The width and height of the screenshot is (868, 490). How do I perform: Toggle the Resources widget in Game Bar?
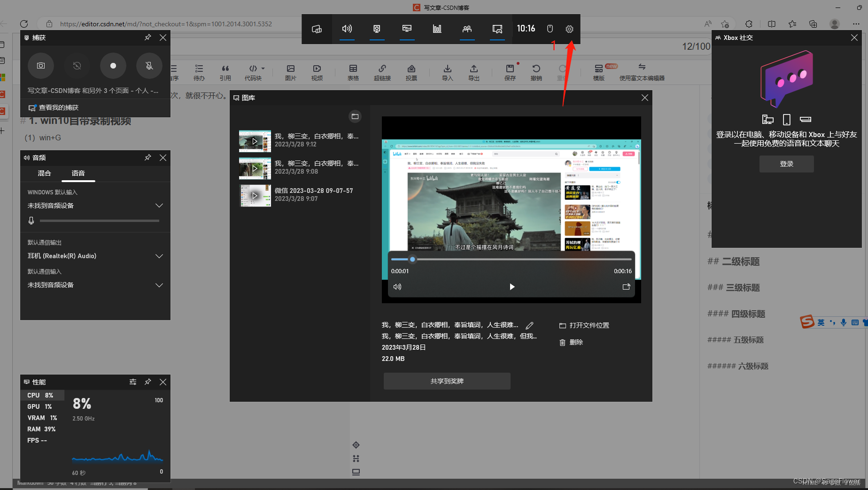point(437,29)
